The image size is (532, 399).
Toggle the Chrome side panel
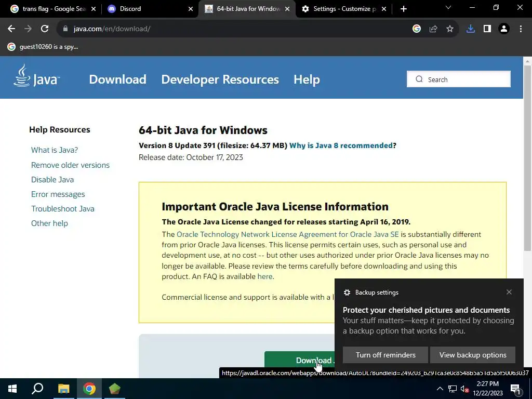point(487,29)
